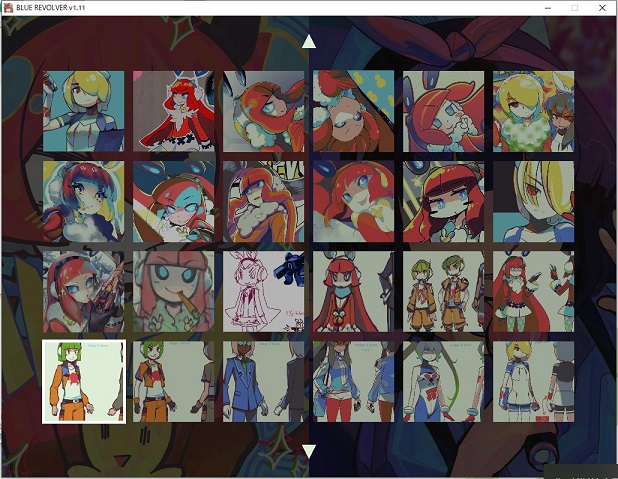
Task: Select the swimsuit girl with long green ponytail
Action: pos(443,382)
